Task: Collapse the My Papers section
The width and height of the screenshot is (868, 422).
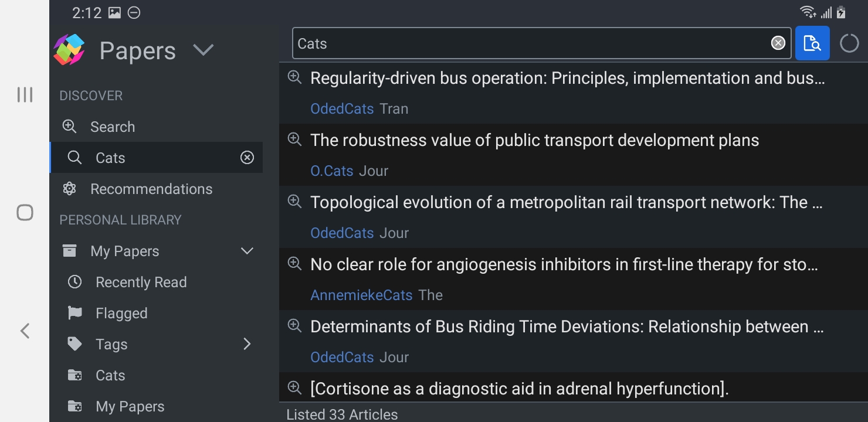Action: point(247,251)
